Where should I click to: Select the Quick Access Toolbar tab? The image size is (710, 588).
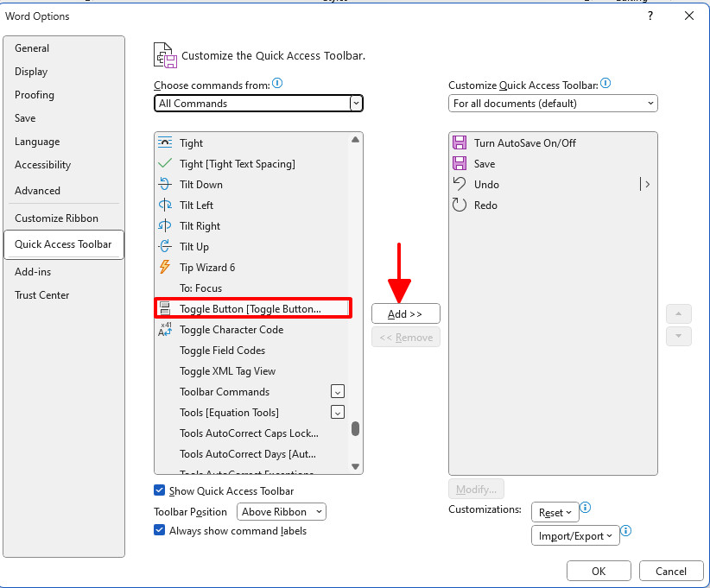(x=64, y=244)
